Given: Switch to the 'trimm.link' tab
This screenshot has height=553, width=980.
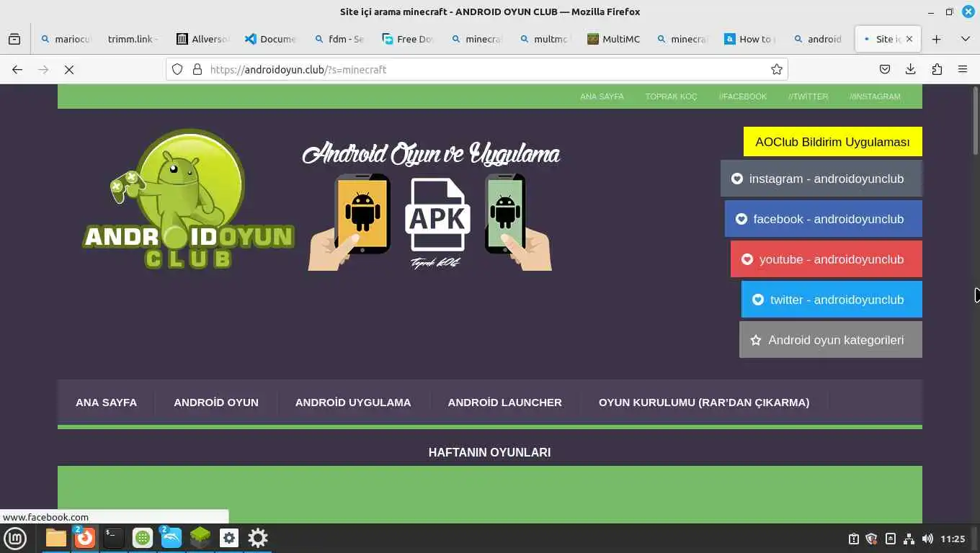Looking at the screenshot, I should pos(133,39).
